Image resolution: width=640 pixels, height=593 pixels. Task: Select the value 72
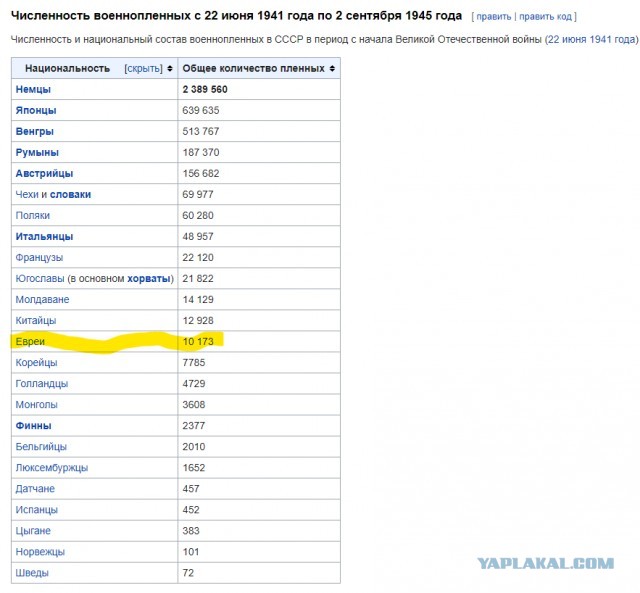tap(188, 573)
